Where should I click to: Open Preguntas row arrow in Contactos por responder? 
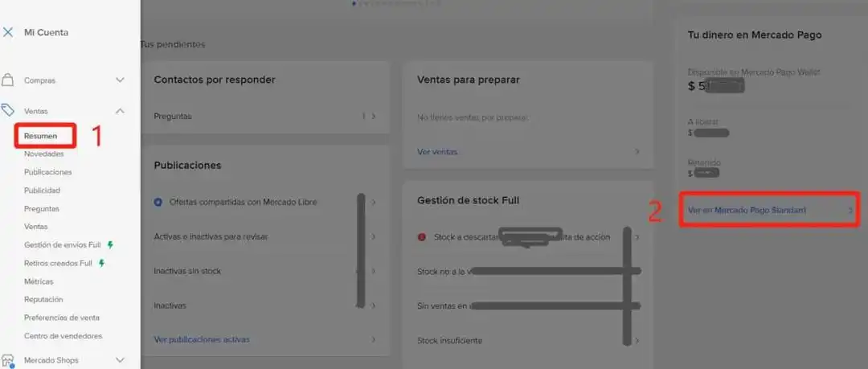pos(374,117)
